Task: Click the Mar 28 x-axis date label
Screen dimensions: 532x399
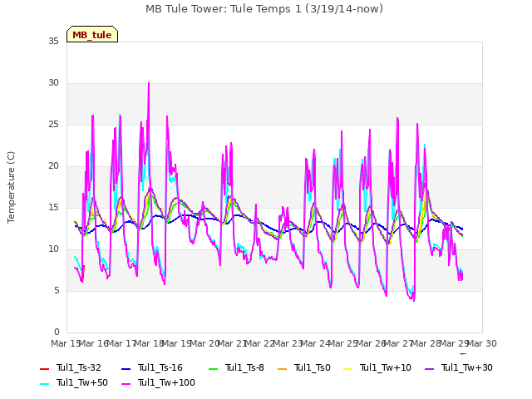Action: tap(426, 343)
